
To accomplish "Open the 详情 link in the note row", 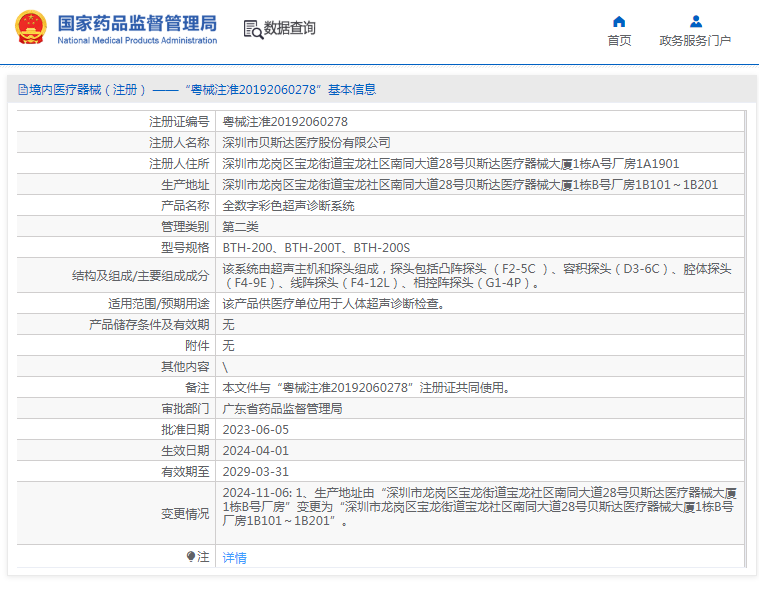I will pos(234,558).
